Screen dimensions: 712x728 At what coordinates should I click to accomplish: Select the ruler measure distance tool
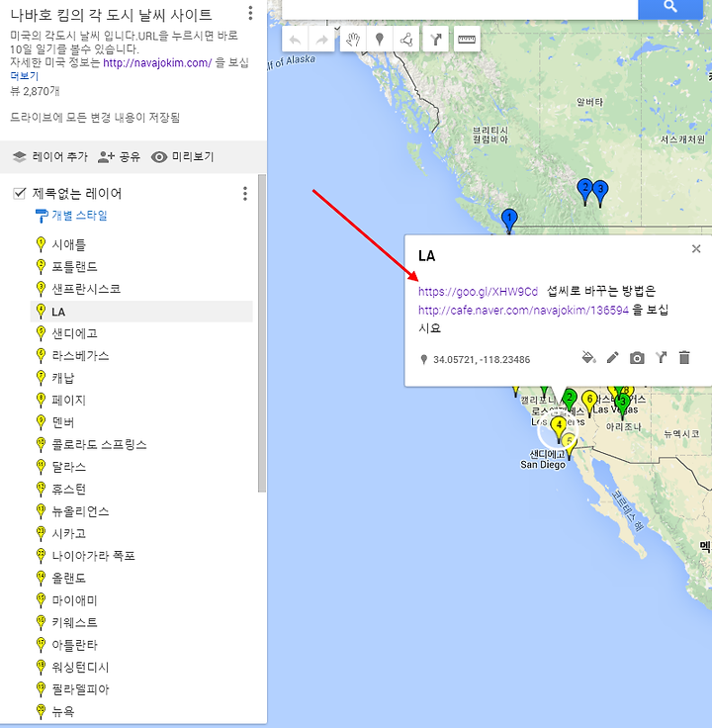tap(467, 40)
